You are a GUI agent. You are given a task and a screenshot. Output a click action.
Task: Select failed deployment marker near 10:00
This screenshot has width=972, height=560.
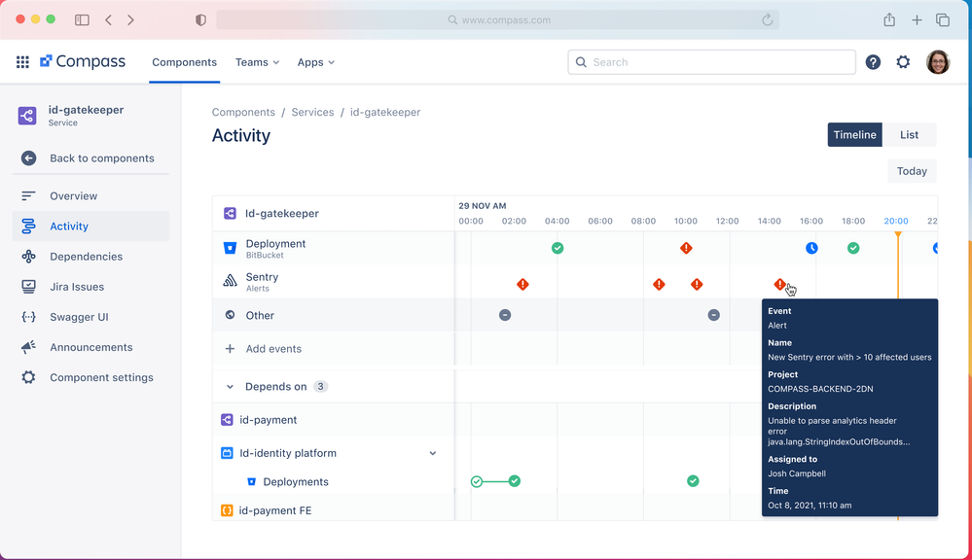click(x=686, y=249)
